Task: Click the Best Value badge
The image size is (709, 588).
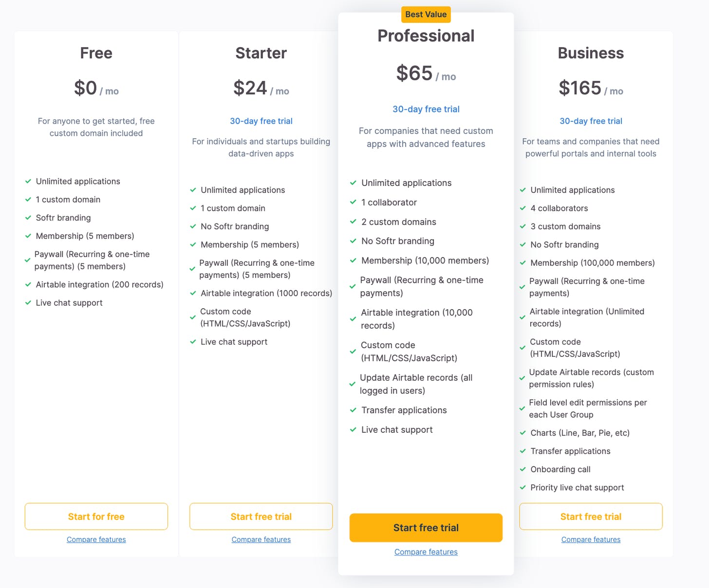Action: pyautogui.click(x=426, y=15)
